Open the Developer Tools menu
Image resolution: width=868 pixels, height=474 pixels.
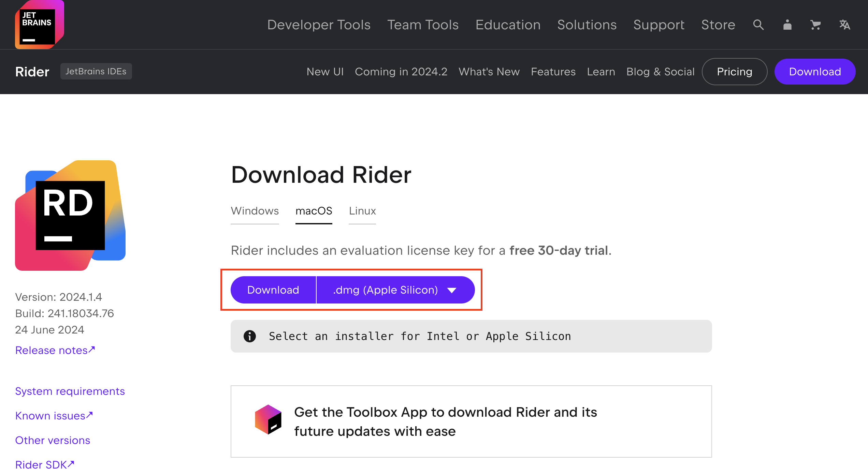(319, 25)
